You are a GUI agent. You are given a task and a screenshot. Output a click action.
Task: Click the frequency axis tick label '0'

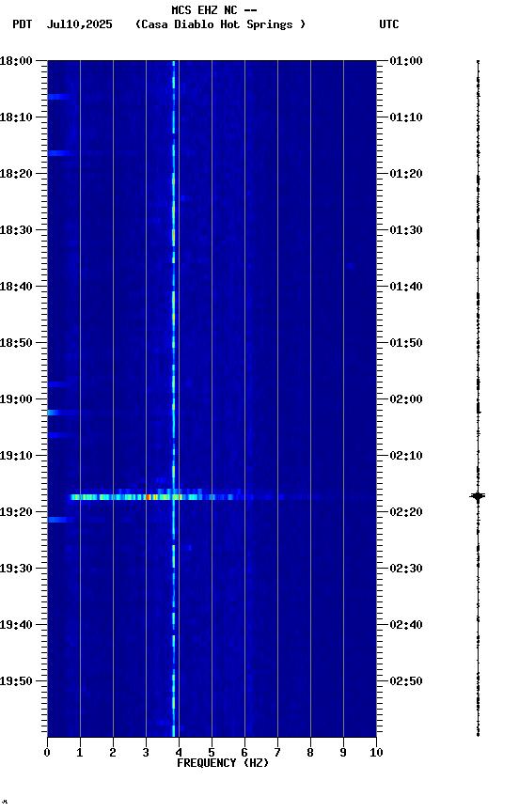click(47, 753)
